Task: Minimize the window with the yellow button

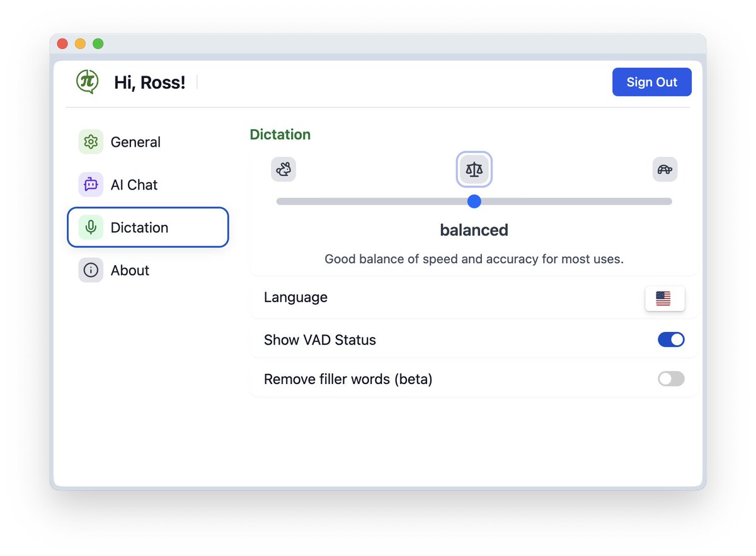Action: pyautogui.click(x=80, y=44)
